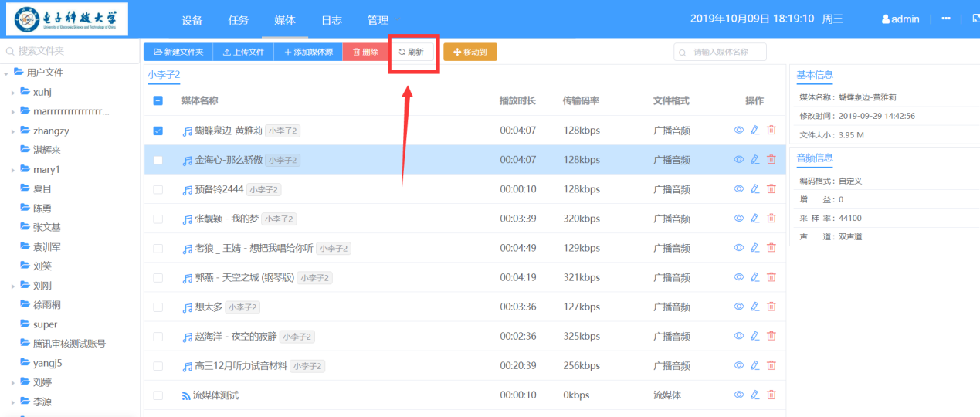Open the 设备 menu tab
The height and width of the screenshot is (417, 980).
coord(192,20)
